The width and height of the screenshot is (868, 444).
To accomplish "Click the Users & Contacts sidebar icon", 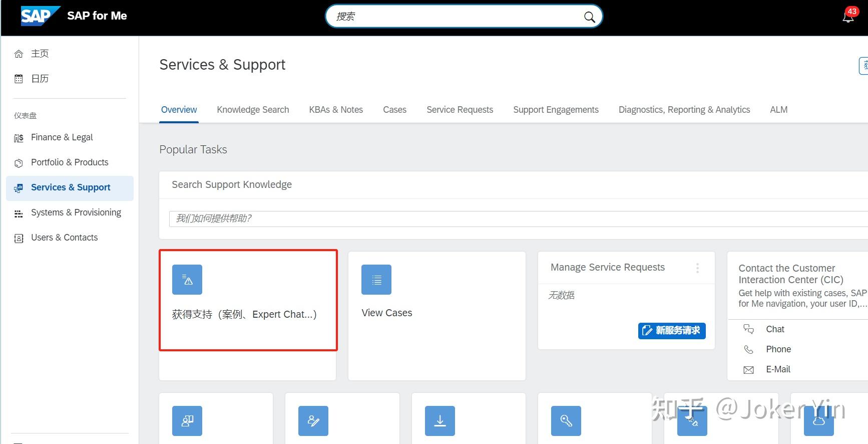I will point(19,238).
